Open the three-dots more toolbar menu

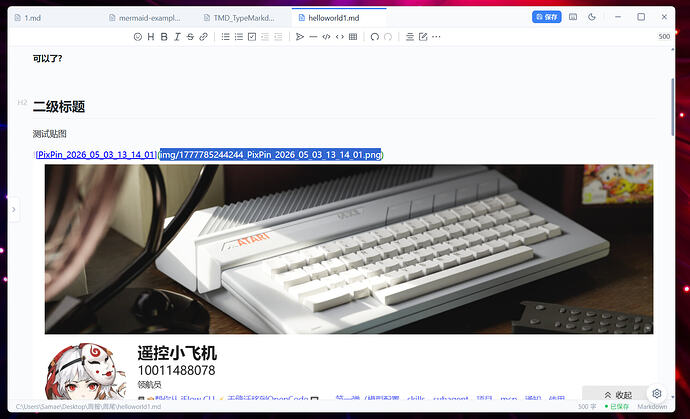coord(436,37)
